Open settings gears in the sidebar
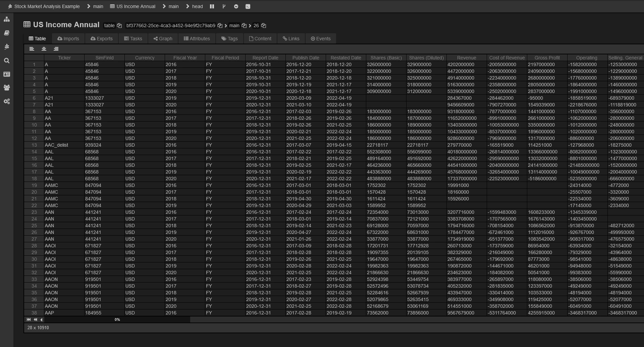644x347 pixels. (7, 101)
